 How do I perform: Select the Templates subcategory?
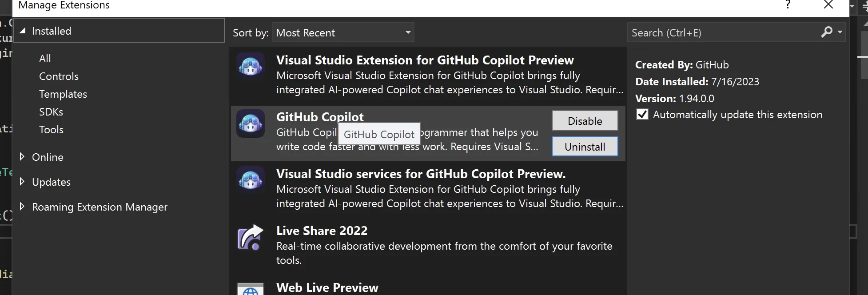(63, 94)
